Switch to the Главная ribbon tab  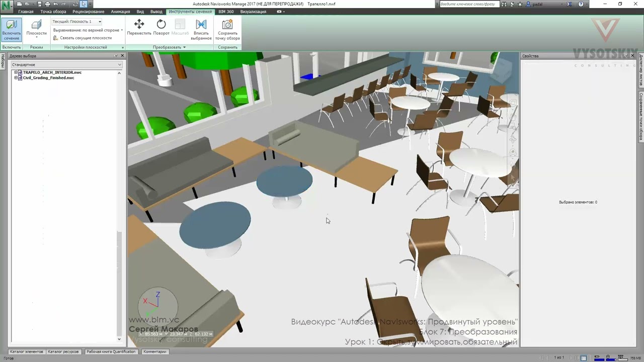(x=26, y=12)
